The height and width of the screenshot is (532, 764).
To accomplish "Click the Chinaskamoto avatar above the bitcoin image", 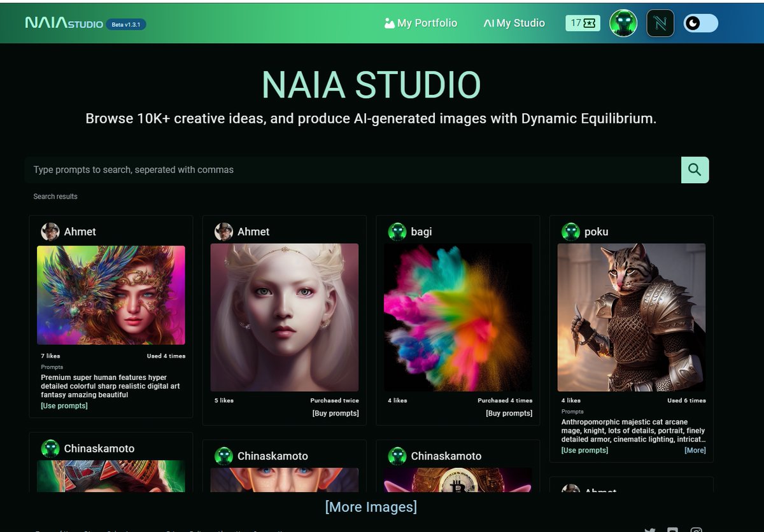I will pyautogui.click(x=397, y=456).
